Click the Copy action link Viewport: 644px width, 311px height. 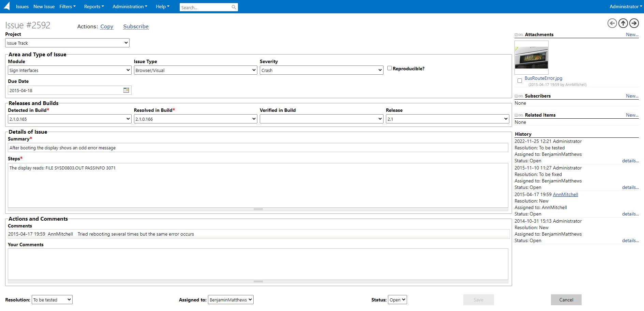click(x=107, y=26)
